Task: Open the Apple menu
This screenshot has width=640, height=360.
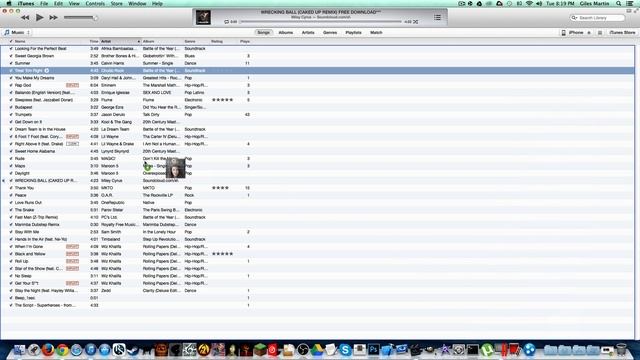Action: (9, 3)
